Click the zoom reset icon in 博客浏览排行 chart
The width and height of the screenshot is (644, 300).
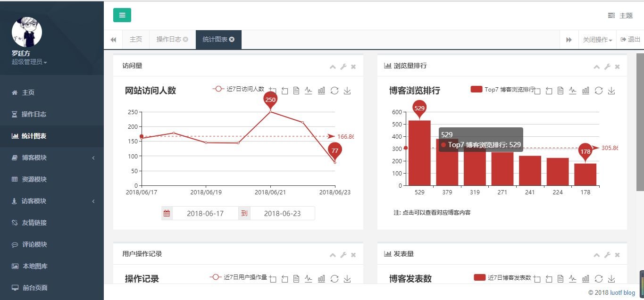pos(549,91)
